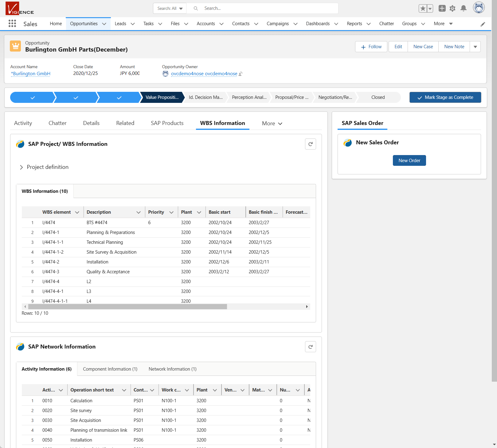
Task: Switch to the Activity tab
Action: pos(23,123)
